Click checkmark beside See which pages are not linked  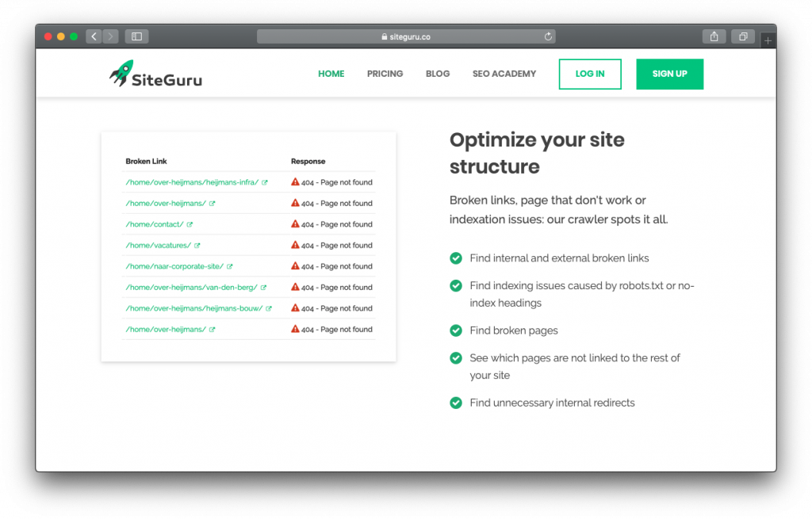point(456,357)
